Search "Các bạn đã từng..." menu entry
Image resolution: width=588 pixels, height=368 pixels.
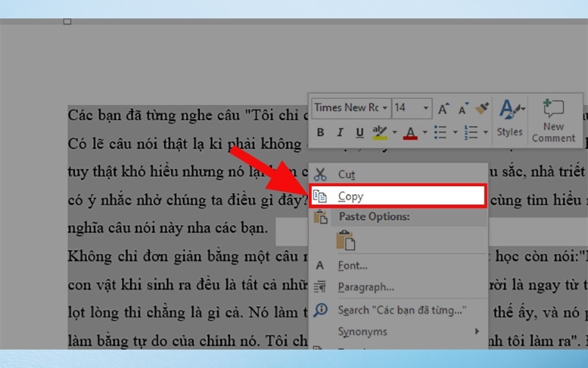(398, 310)
